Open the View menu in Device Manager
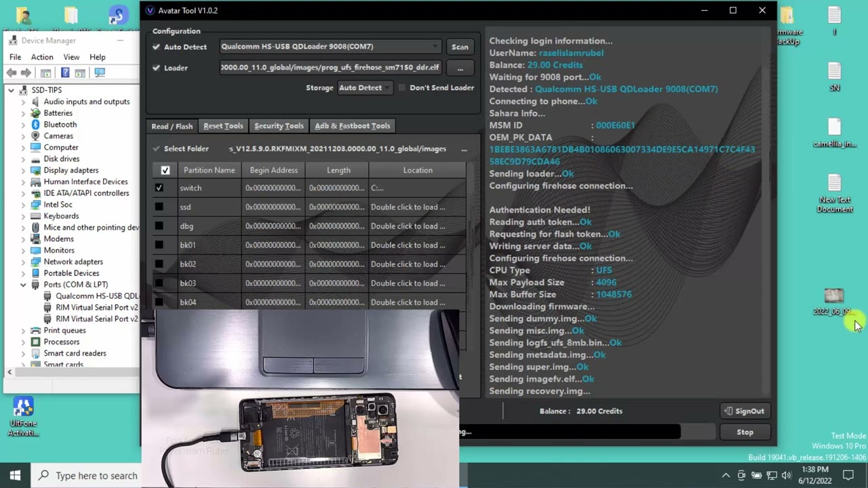This screenshot has height=488, width=868. (71, 57)
